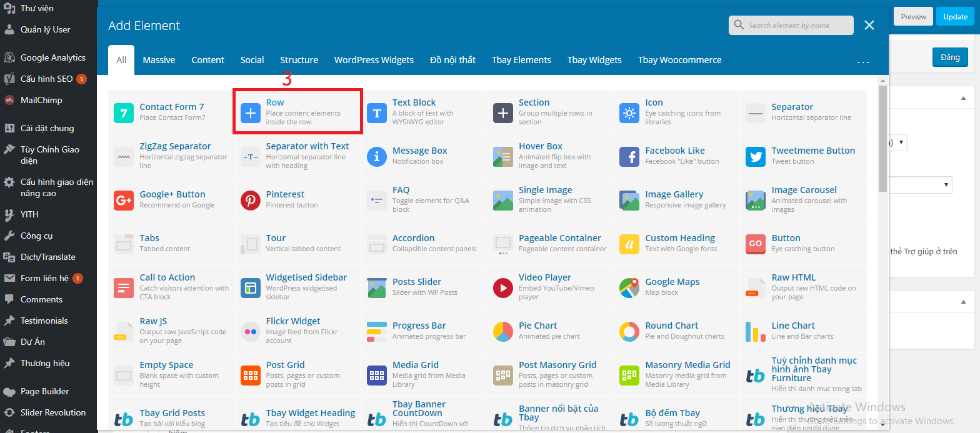This screenshot has width=980, height=433.
Task: Select the Tabs element
Action: click(x=171, y=242)
